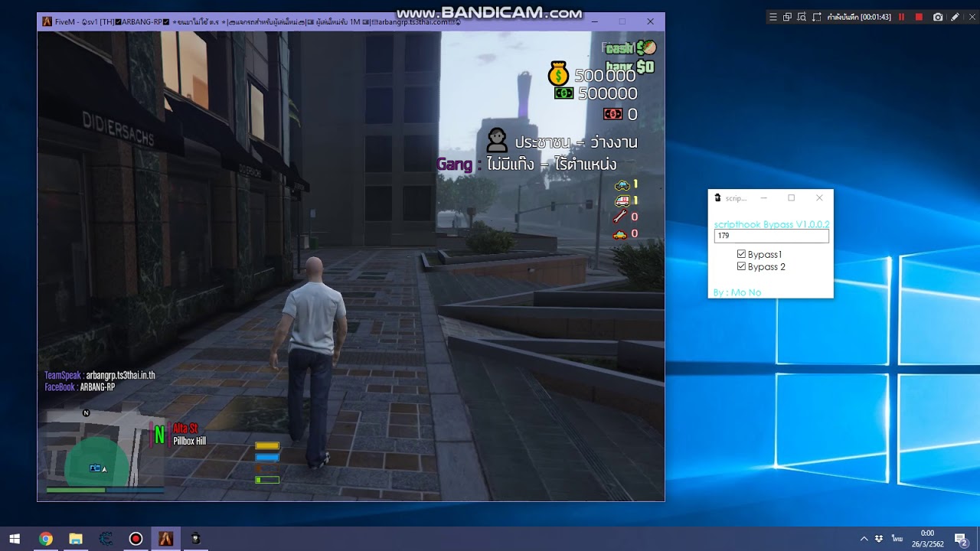Screen dimensions: 980x551
Task: Maximize the scripthook bypass window
Action: pyautogui.click(x=791, y=197)
